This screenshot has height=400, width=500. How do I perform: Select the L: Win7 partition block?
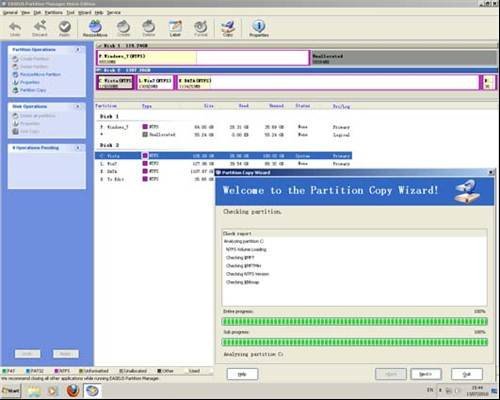(x=155, y=82)
